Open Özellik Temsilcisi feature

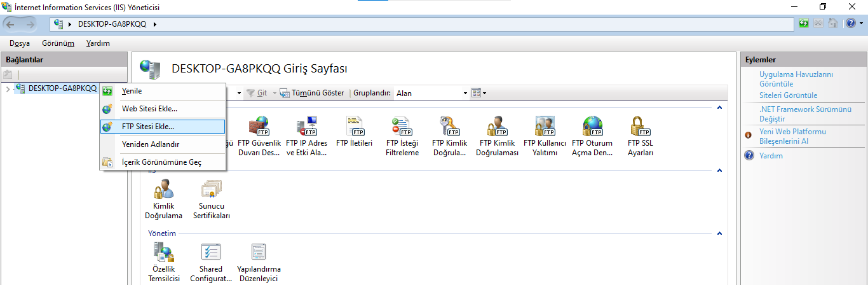(163, 263)
